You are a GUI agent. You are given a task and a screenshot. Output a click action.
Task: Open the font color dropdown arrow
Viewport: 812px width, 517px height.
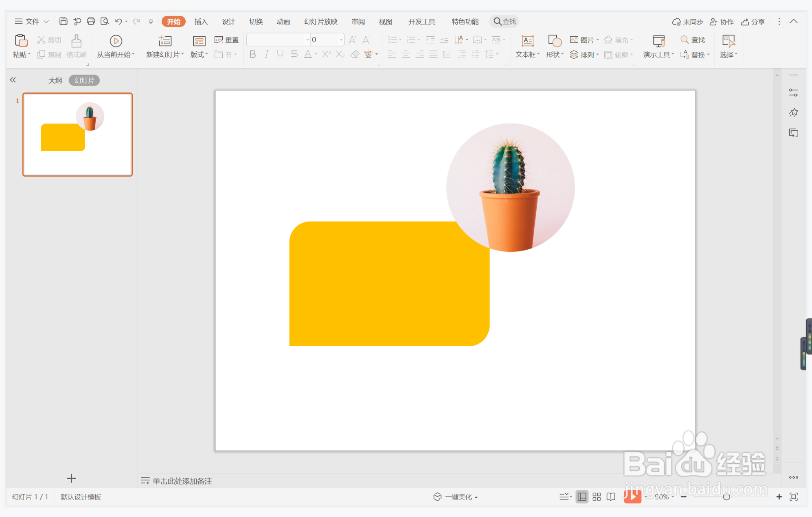(316, 54)
